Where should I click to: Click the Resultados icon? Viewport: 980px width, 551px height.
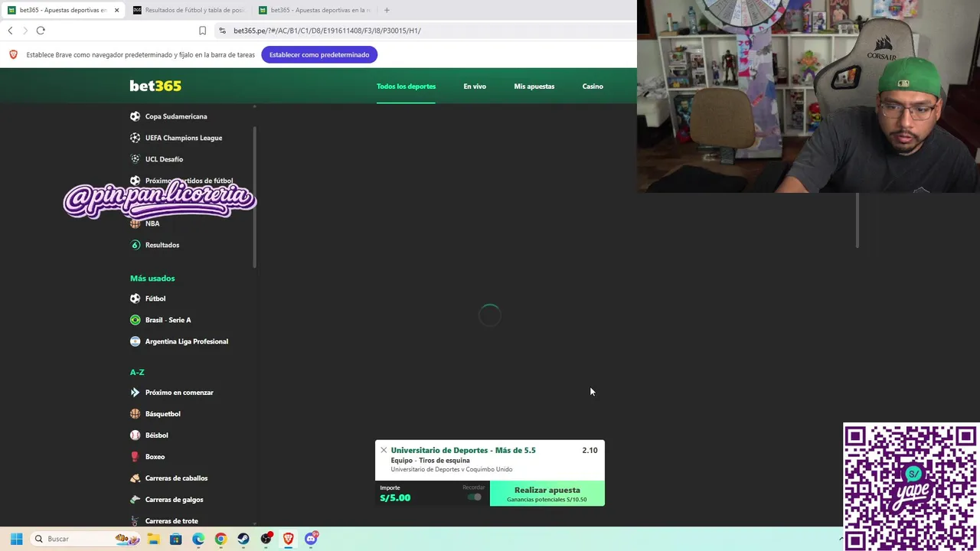click(x=136, y=245)
